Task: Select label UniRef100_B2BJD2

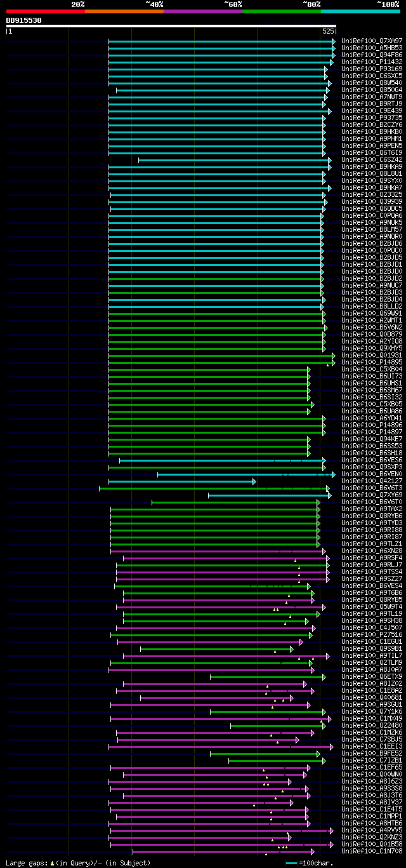Action: click(372, 278)
